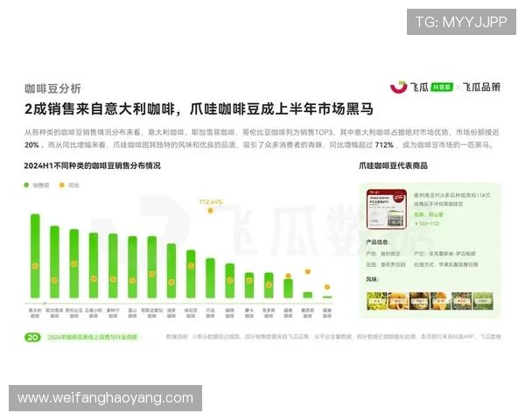Click the 处理方式 苹果乳酸发酵日晒 text

click(x=446, y=264)
